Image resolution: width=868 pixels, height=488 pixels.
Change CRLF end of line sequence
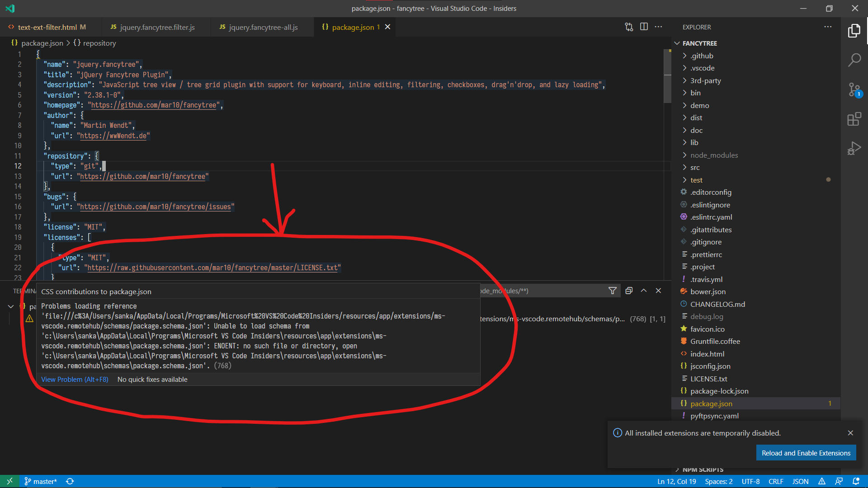tap(776, 481)
